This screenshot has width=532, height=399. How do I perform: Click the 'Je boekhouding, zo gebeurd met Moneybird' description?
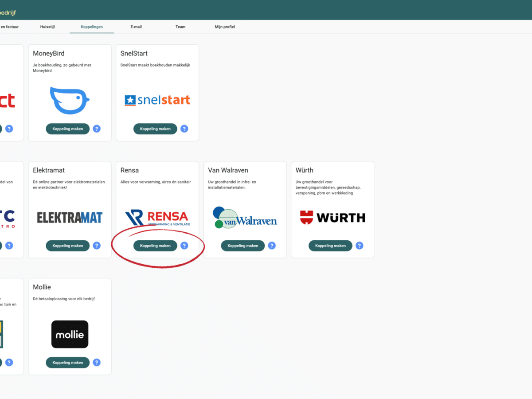click(x=62, y=68)
